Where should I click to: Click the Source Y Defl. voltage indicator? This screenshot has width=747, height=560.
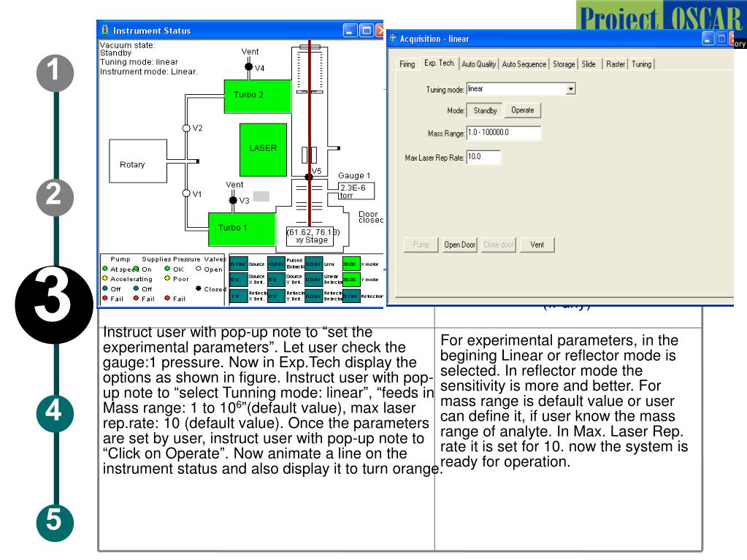276,280
